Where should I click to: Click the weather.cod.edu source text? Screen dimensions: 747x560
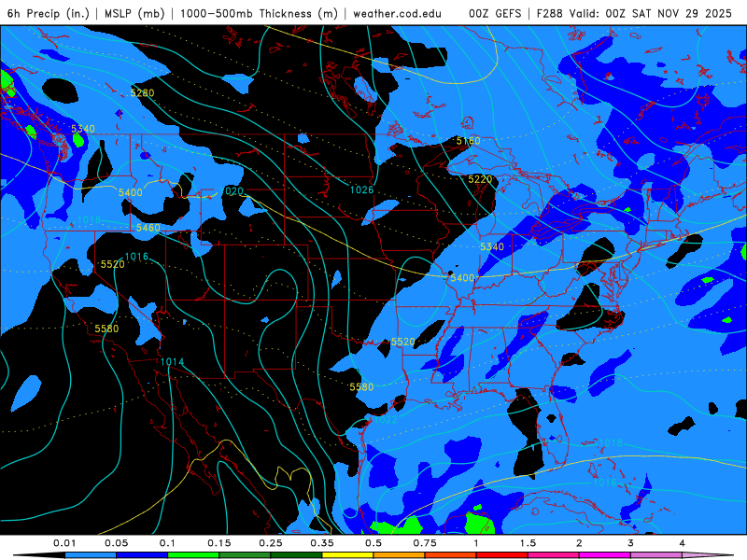397,13
